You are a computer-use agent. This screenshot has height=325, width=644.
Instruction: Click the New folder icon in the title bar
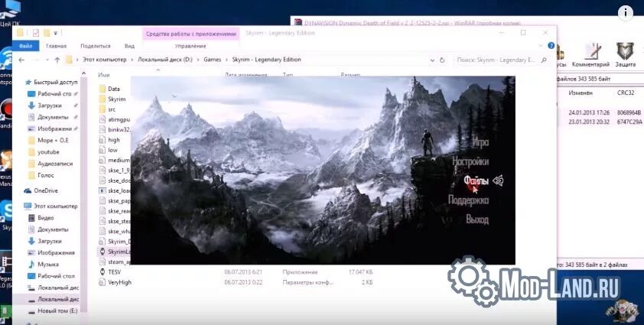click(47, 33)
